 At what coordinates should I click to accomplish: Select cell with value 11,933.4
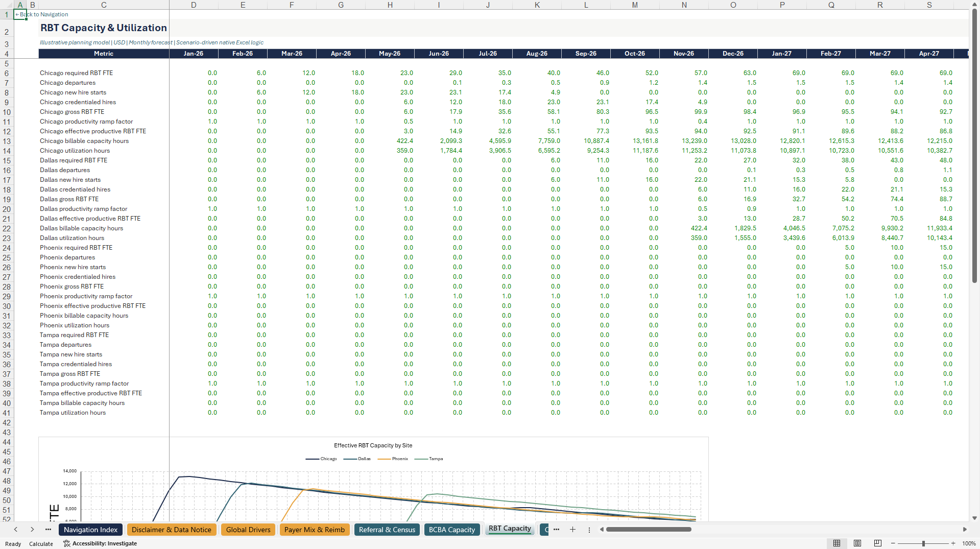(929, 228)
